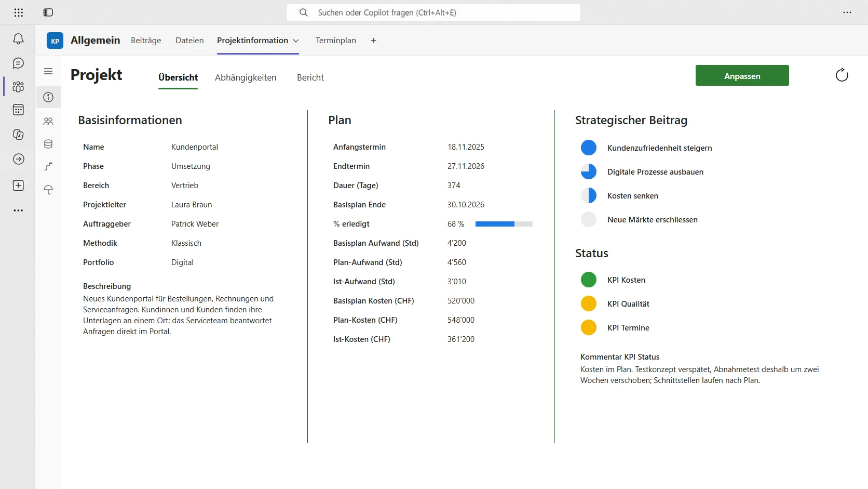Open the database stack icon
The width and height of the screenshot is (868, 489).
click(x=48, y=144)
